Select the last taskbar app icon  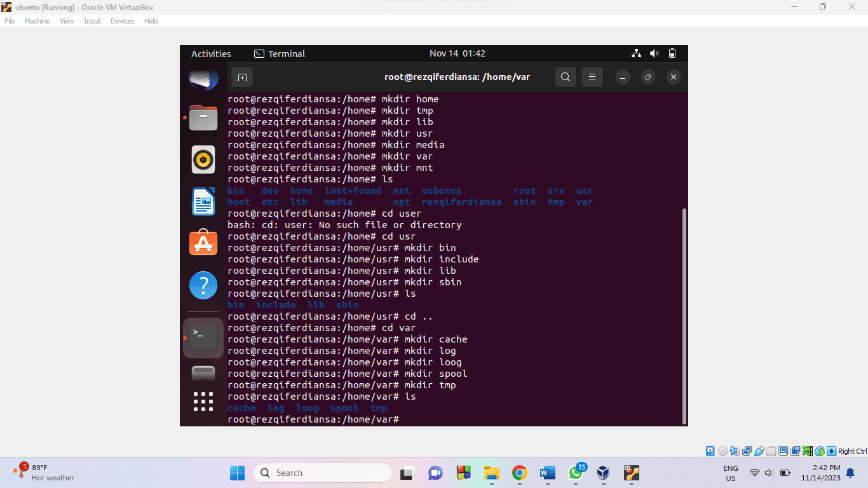(x=631, y=473)
